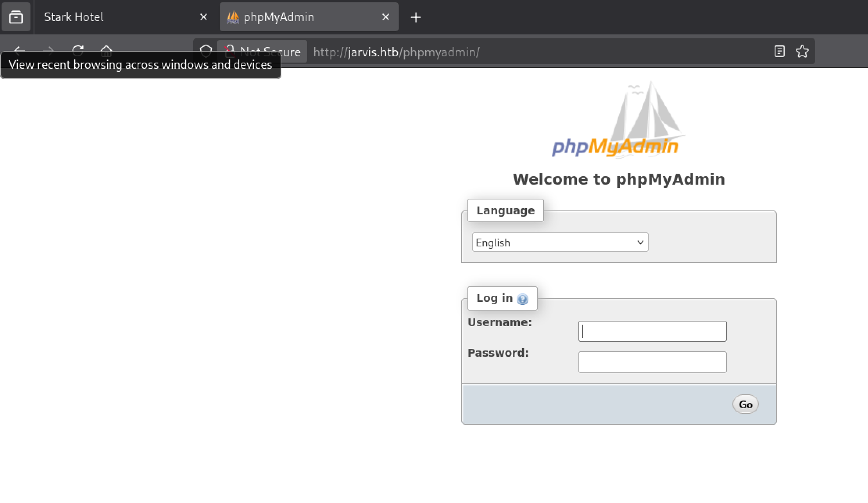Close the Stark Hotel tab
868x503 pixels.
coord(203,17)
